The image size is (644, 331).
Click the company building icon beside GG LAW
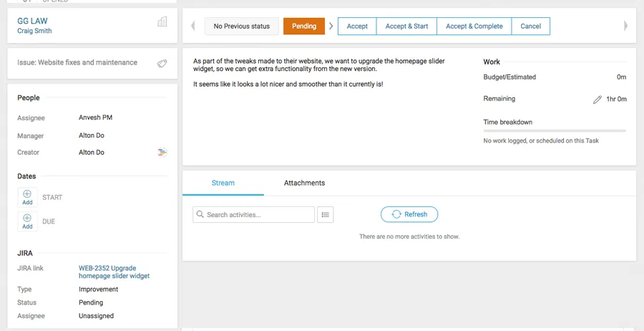click(162, 21)
